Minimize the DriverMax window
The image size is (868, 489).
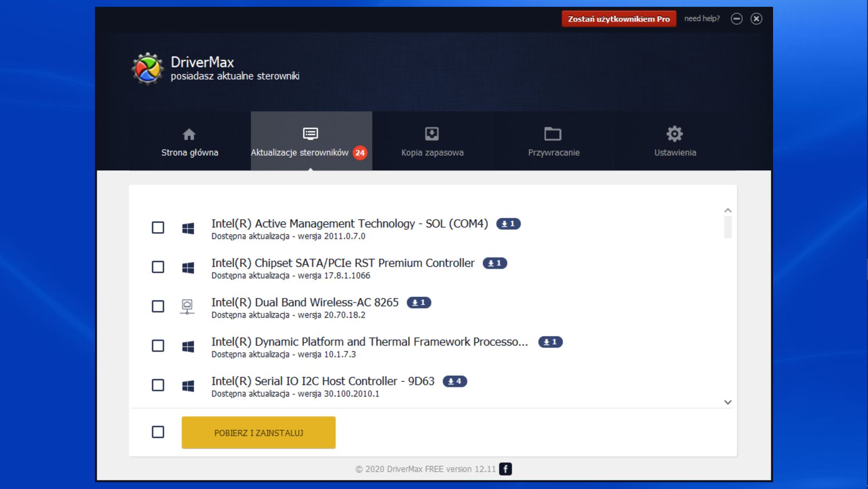pyautogui.click(x=737, y=19)
